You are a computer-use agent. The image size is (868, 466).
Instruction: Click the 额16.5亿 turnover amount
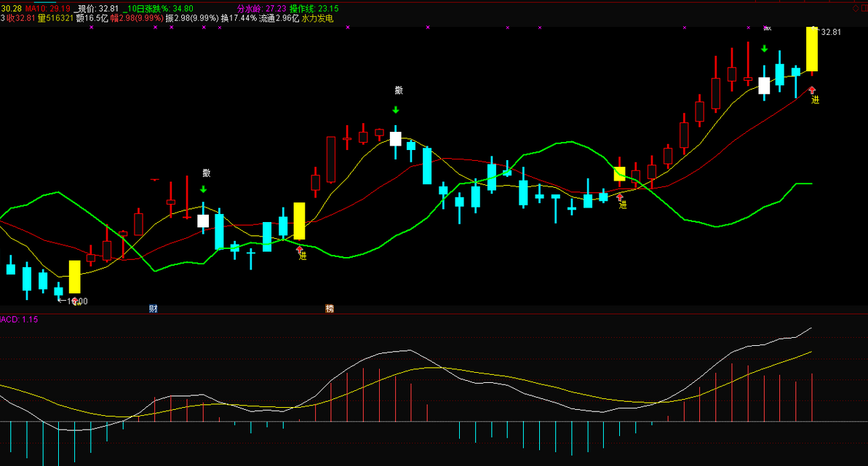tap(92, 18)
